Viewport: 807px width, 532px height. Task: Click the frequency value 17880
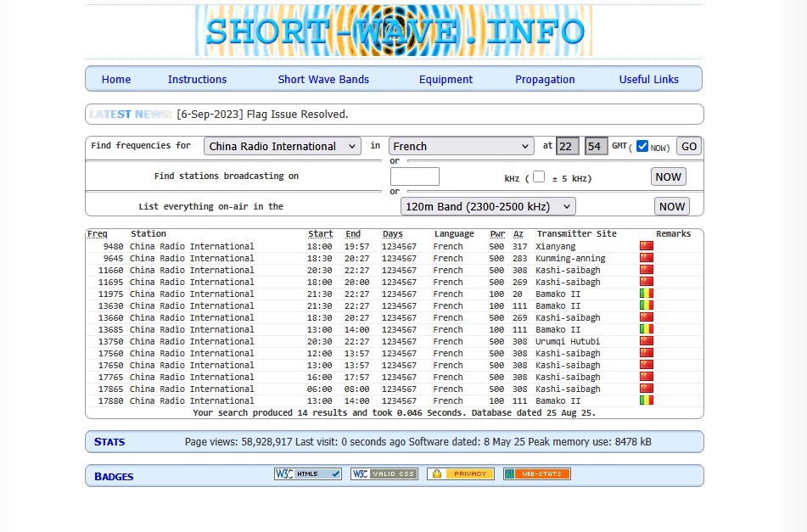110,400
